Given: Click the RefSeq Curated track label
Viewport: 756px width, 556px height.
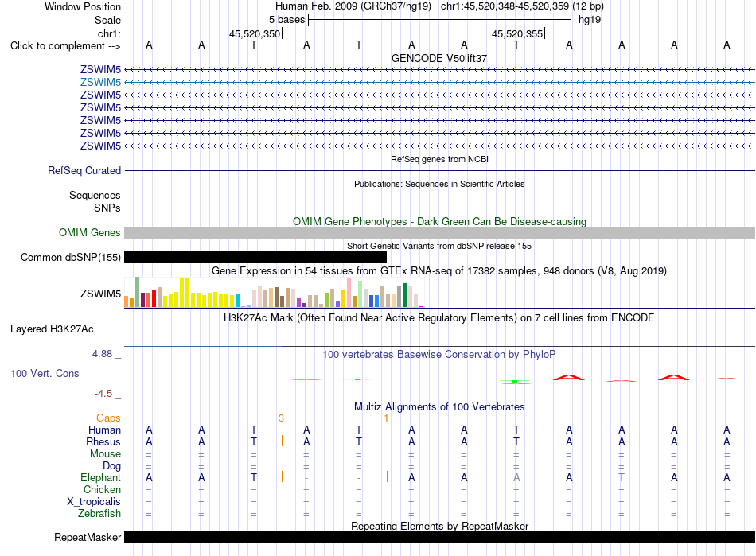Looking at the screenshot, I should click(x=84, y=170).
